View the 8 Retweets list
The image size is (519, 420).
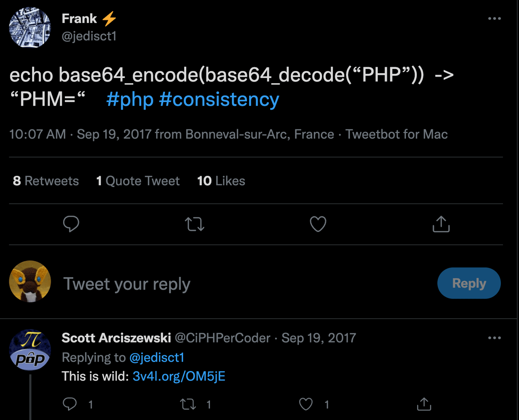tap(46, 181)
